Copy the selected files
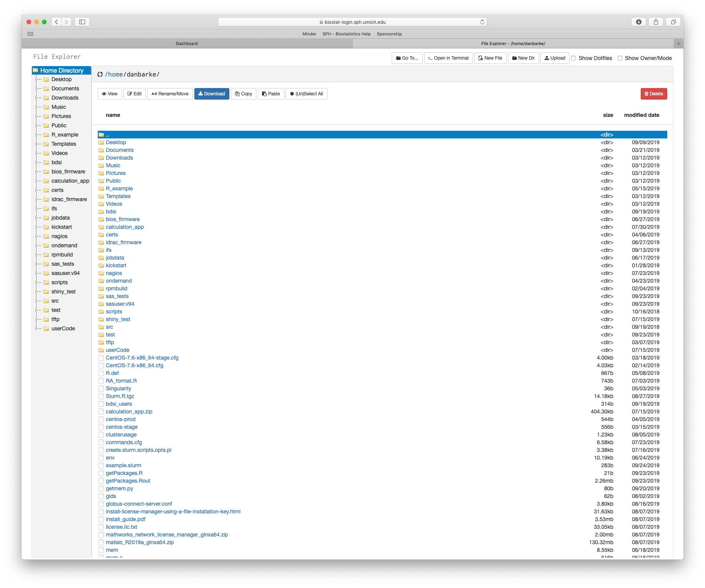 click(x=243, y=93)
